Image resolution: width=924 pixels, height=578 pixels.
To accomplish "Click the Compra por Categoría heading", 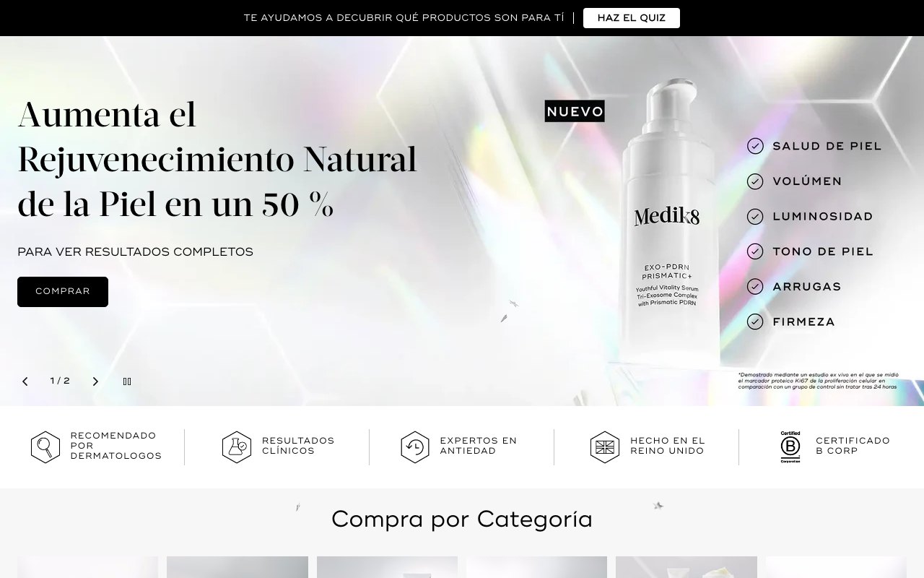I will pos(462,519).
